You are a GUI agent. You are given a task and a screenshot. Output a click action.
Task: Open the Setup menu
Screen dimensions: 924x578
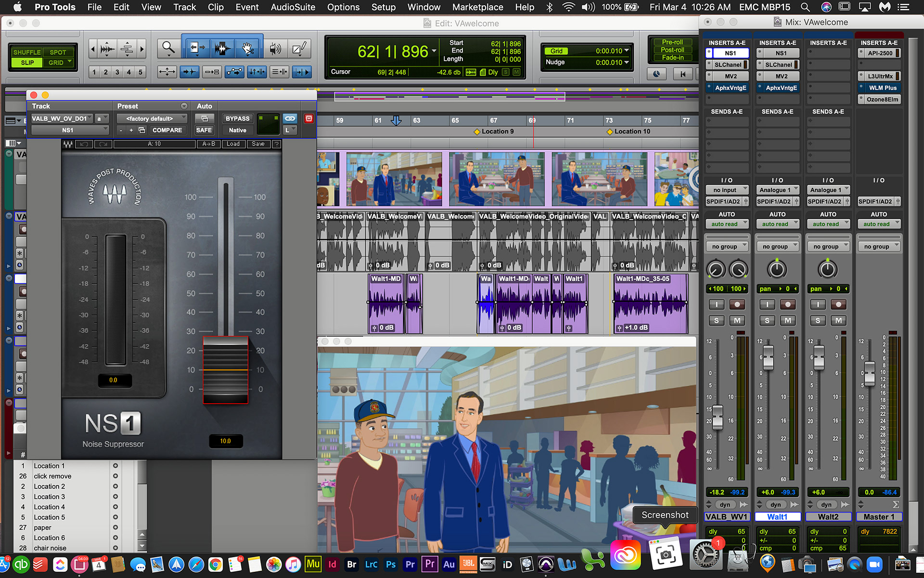(383, 7)
